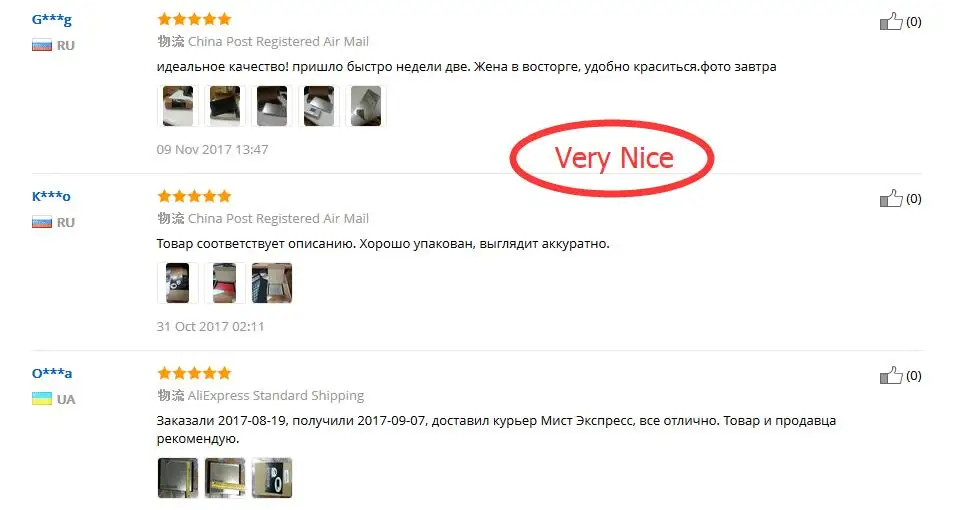
Task: Open second photo in O***a's review
Action: (225, 478)
